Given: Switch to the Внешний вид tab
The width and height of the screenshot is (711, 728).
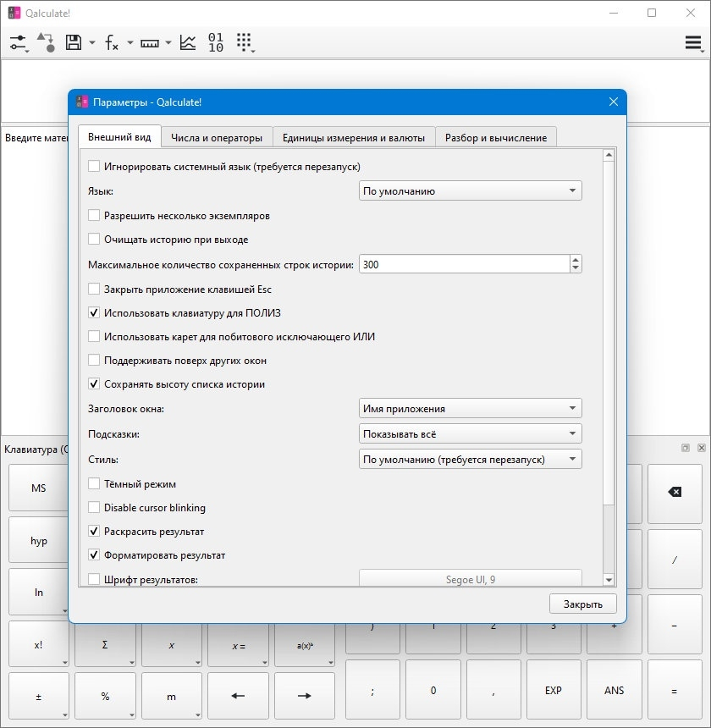Looking at the screenshot, I should [x=119, y=137].
